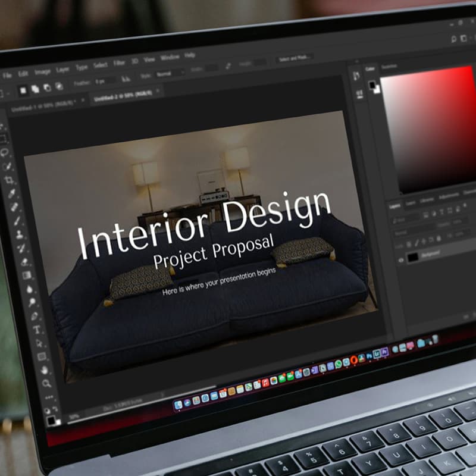
Task: Select the Lasso tool
Action: click(x=5, y=152)
